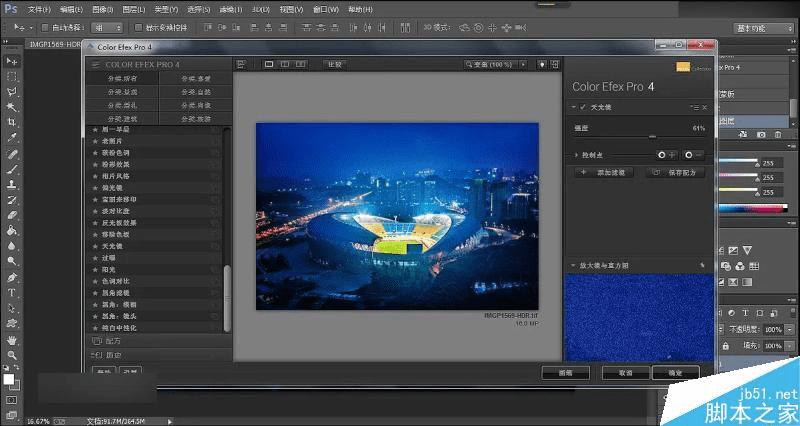The width and height of the screenshot is (800, 426).
Task: Select the Lasso tool
Action: coord(12,92)
